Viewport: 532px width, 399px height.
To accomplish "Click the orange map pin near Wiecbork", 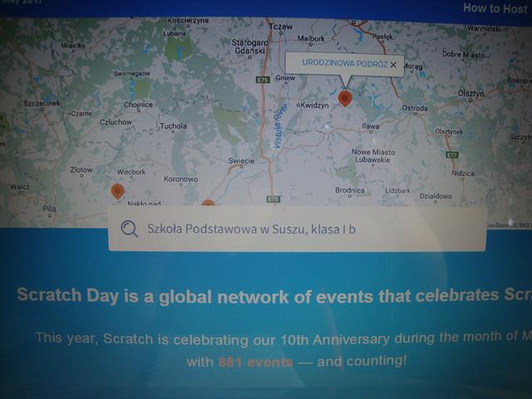I will pos(118,191).
